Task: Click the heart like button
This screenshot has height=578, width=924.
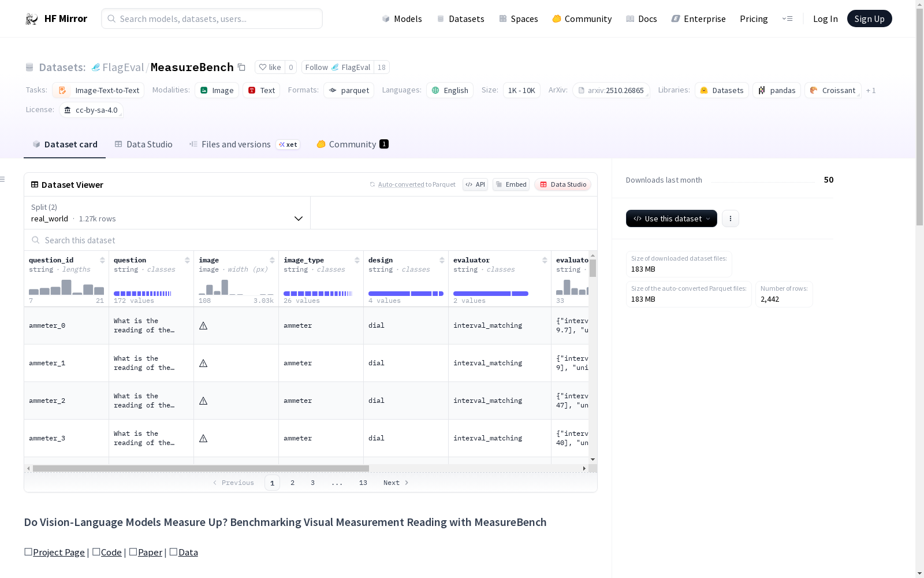Action: [270, 67]
